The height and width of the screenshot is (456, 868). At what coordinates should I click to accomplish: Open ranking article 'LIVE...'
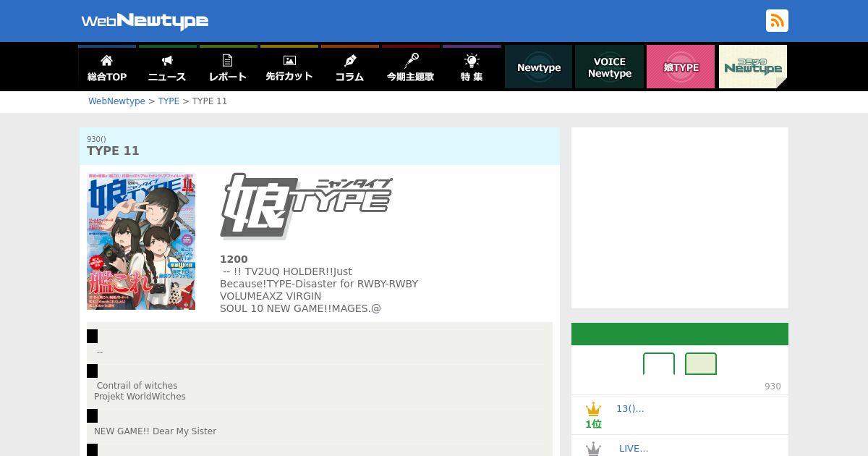tap(634, 449)
